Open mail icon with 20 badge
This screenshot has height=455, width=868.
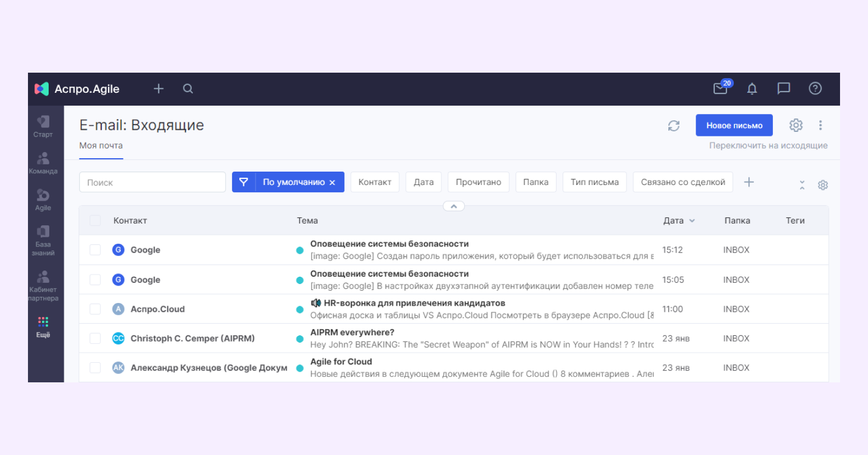click(x=721, y=88)
